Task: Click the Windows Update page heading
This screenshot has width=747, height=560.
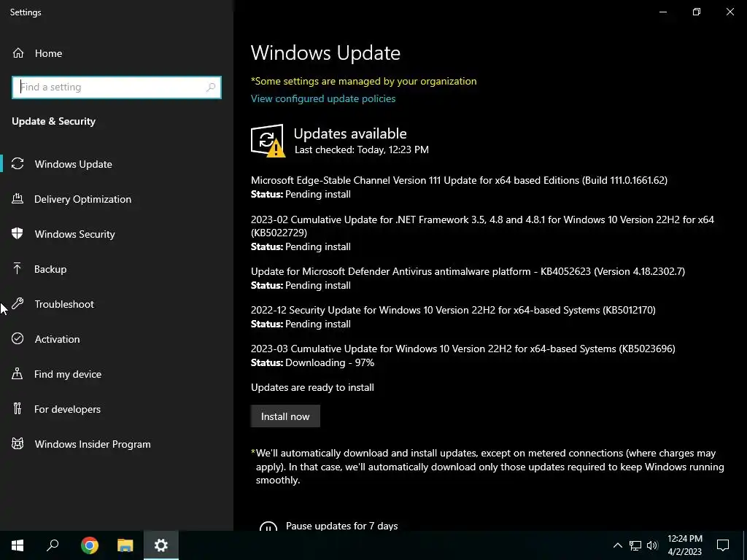Action: (x=325, y=52)
